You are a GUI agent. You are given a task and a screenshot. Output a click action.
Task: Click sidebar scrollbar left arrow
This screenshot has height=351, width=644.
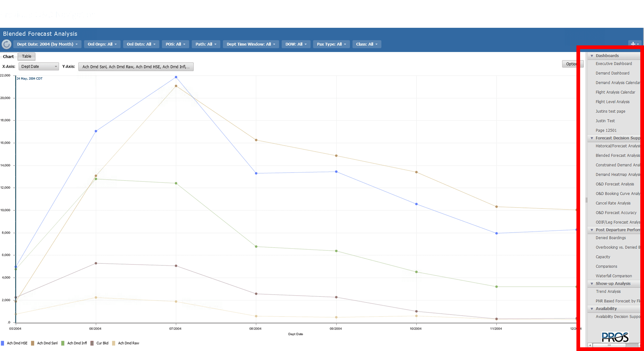(x=590, y=345)
